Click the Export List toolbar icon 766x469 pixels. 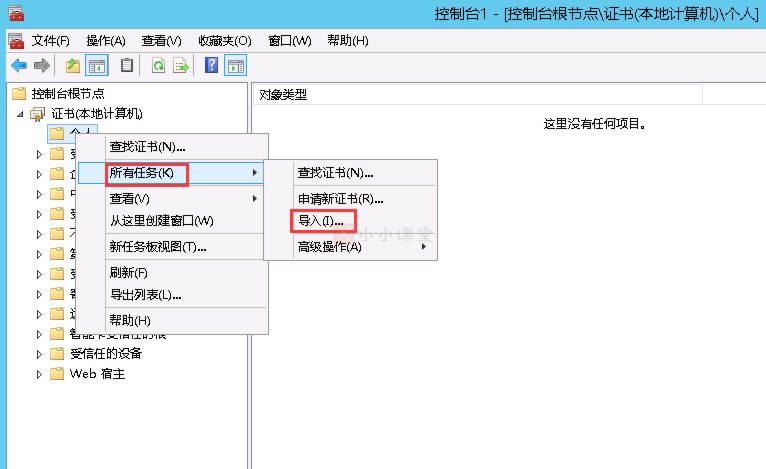click(181, 65)
